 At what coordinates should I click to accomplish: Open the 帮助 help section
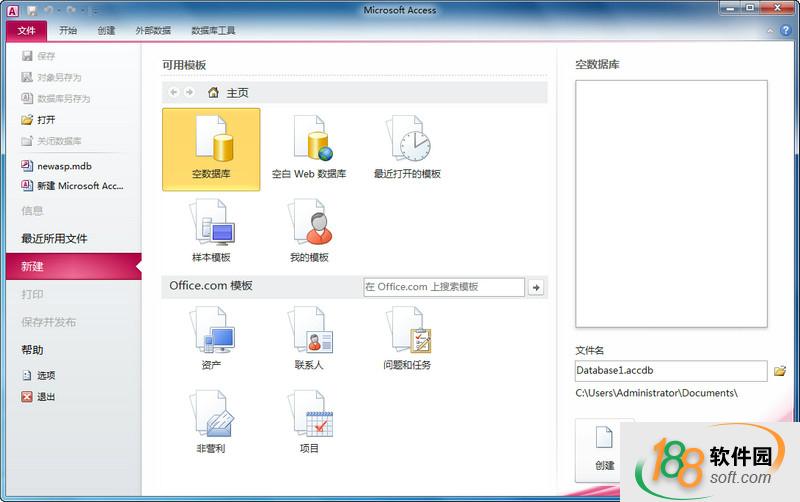(32, 350)
